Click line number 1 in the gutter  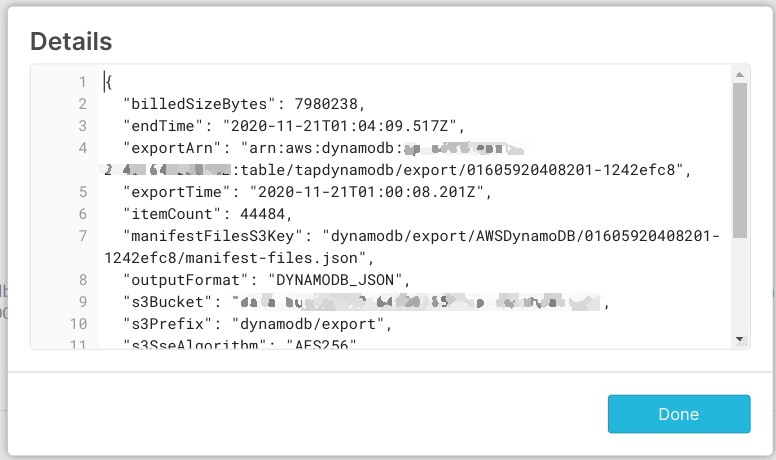[82, 81]
